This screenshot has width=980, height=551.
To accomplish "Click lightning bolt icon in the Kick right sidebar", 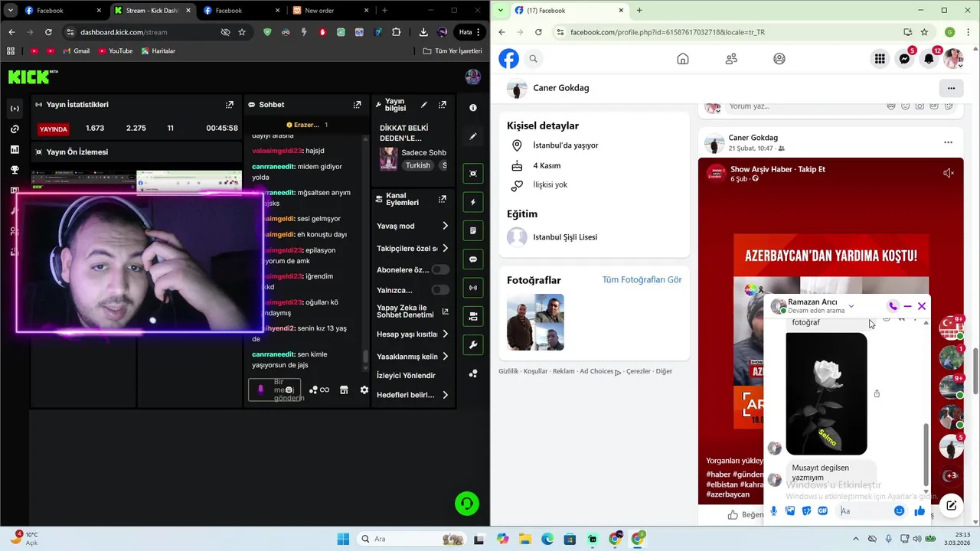I will pos(473,202).
